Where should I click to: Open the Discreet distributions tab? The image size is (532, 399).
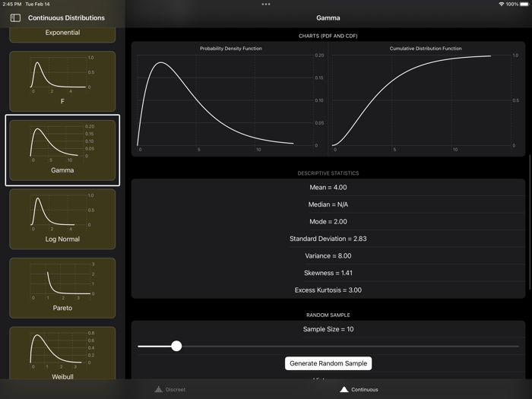click(x=170, y=389)
